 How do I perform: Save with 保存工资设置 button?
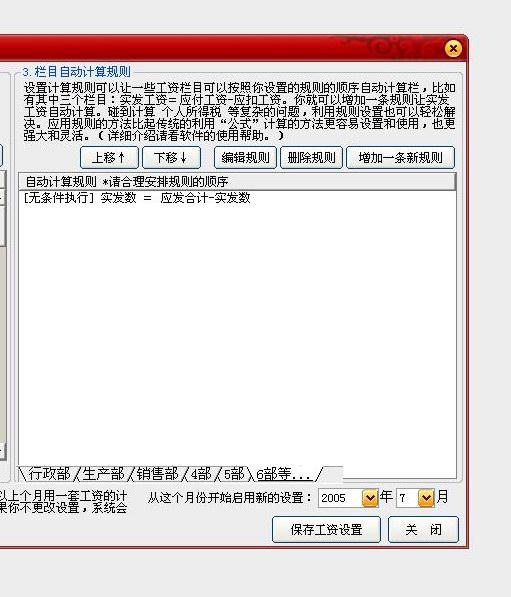tap(326, 530)
